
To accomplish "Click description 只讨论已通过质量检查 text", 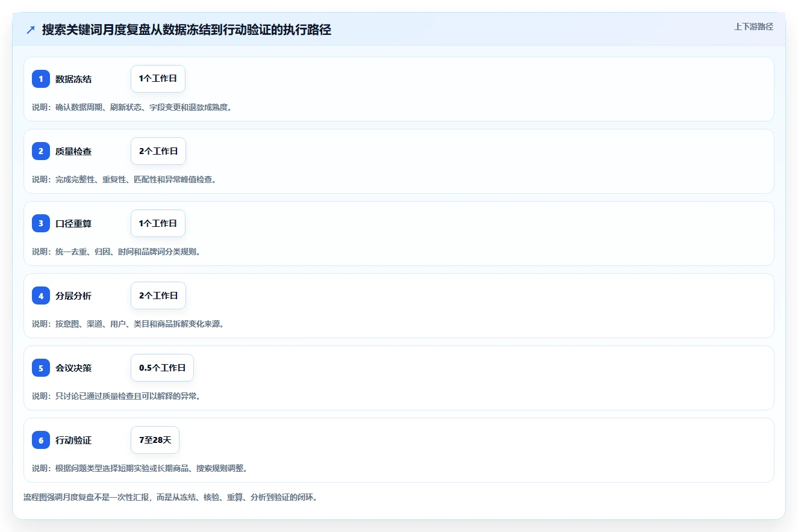I will 116,396.
